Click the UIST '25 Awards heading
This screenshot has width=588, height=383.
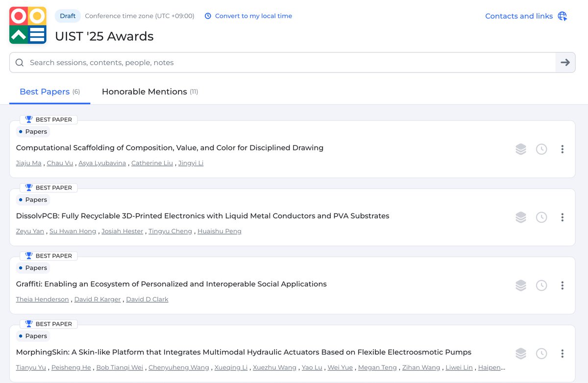tap(104, 36)
